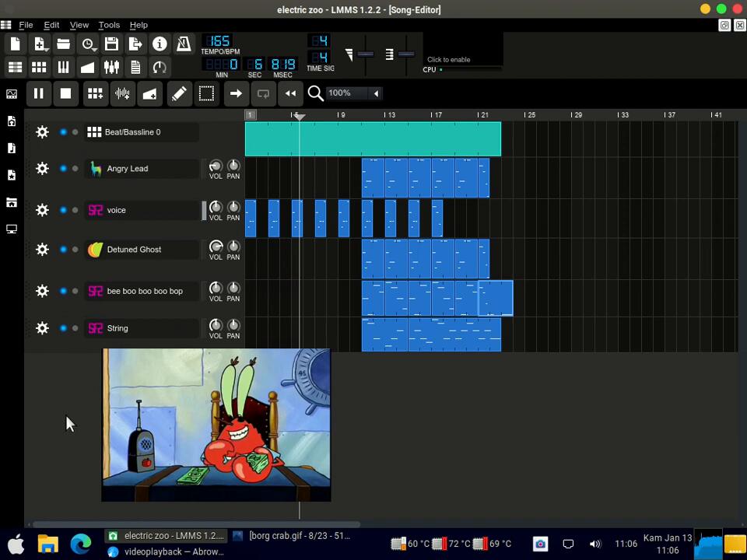The height and width of the screenshot is (560, 747).
Task: Open the Edit menu
Action: (51, 25)
